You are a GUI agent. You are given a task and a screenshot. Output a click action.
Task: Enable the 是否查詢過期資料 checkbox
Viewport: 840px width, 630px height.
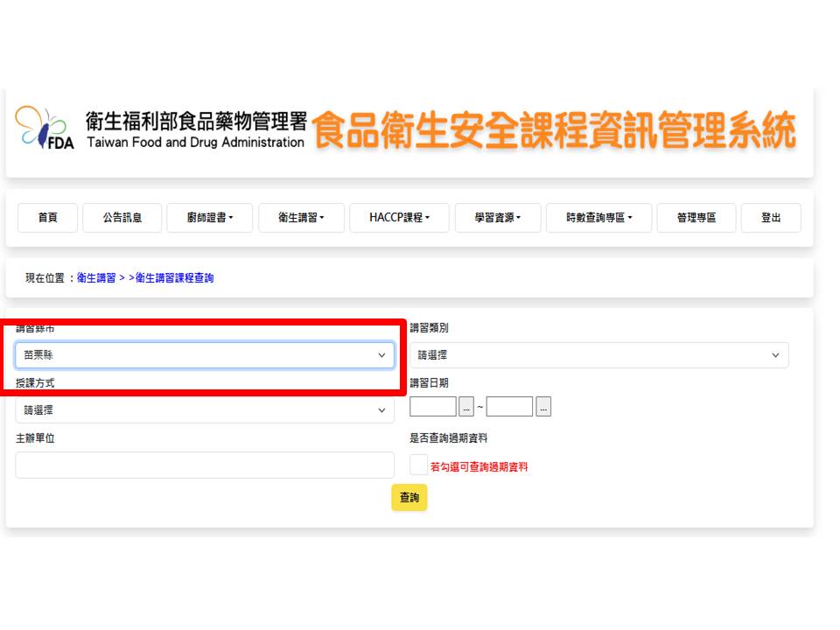click(418, 465)
